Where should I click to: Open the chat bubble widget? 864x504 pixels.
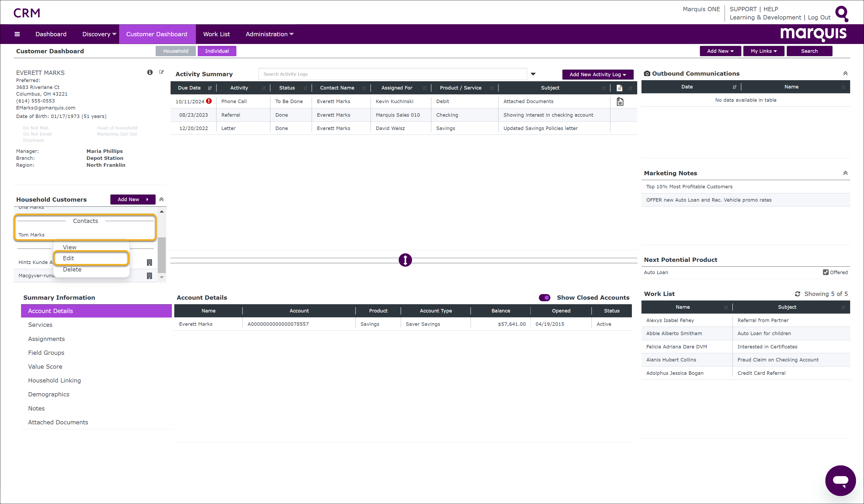tap(840, 480)
